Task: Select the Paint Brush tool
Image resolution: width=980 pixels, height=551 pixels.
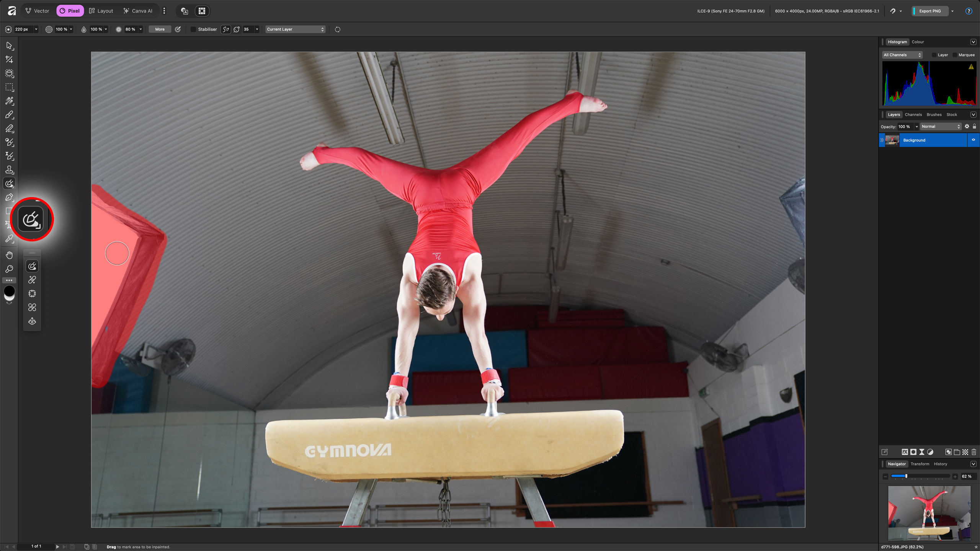Action: [x=9, y=115]
